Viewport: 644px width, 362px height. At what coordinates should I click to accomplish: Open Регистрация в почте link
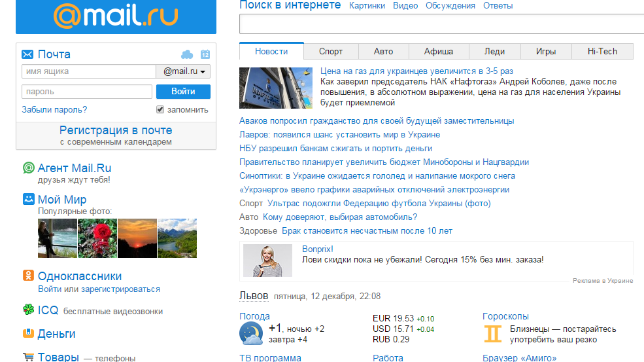pos(116,130)
